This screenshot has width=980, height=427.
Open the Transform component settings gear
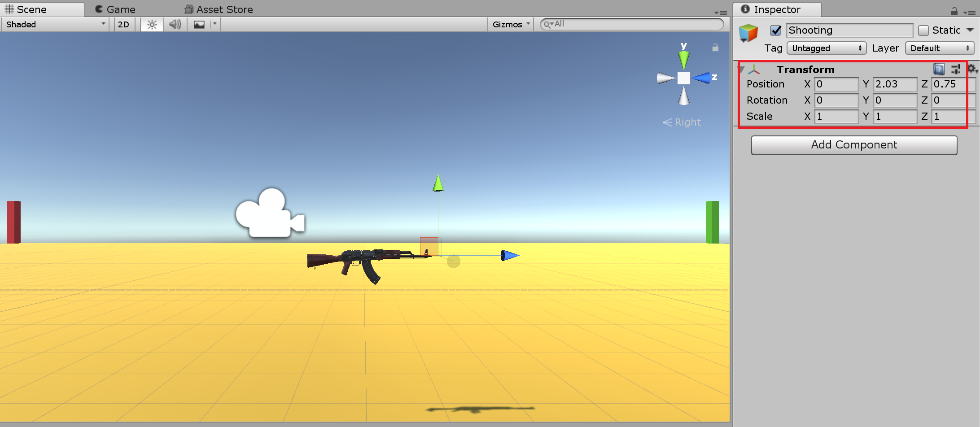[x=972, y=69]
